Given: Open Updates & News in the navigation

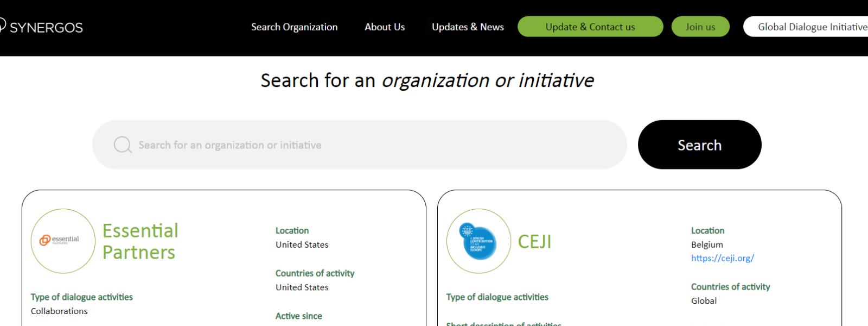Looking at the screenshot, I should click(468, 27).
